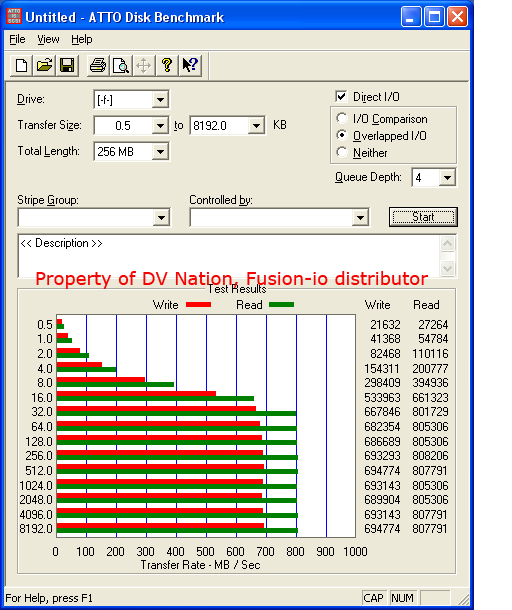
Task: Open the Total Length 256 MB dropdown
Action: 160,152
